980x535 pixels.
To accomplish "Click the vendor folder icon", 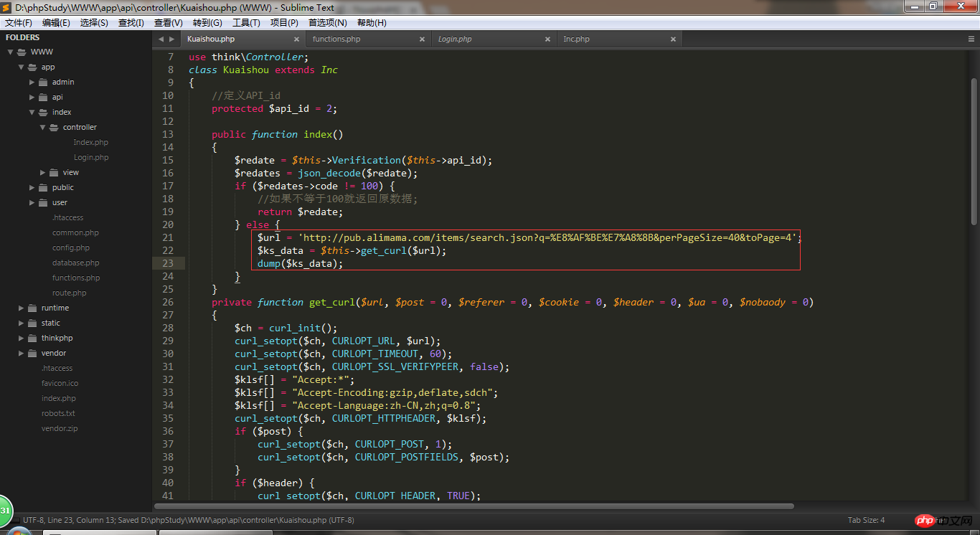I will [x=32, y=354].
